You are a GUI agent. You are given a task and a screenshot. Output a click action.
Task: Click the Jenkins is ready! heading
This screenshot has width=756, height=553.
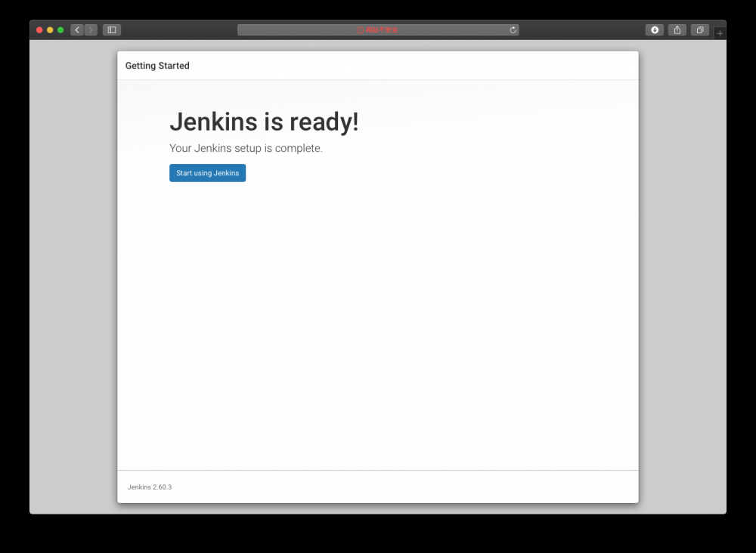point(264,122)
